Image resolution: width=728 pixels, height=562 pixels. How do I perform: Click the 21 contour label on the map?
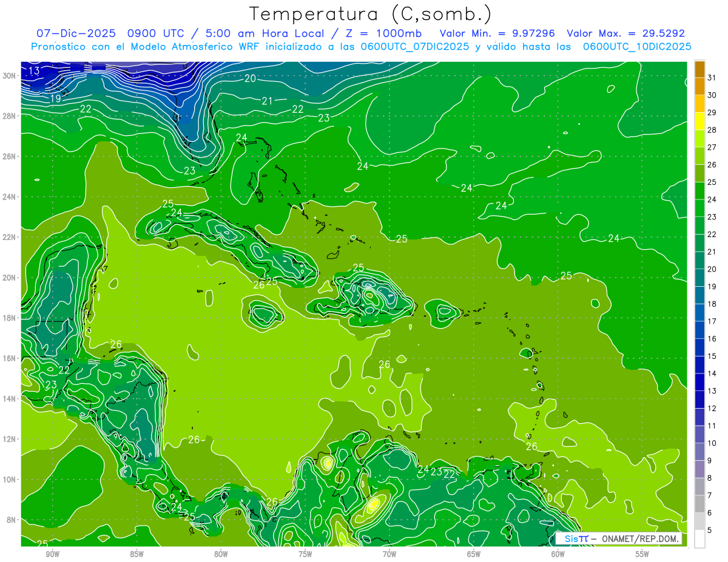click(x=268, y=101)
